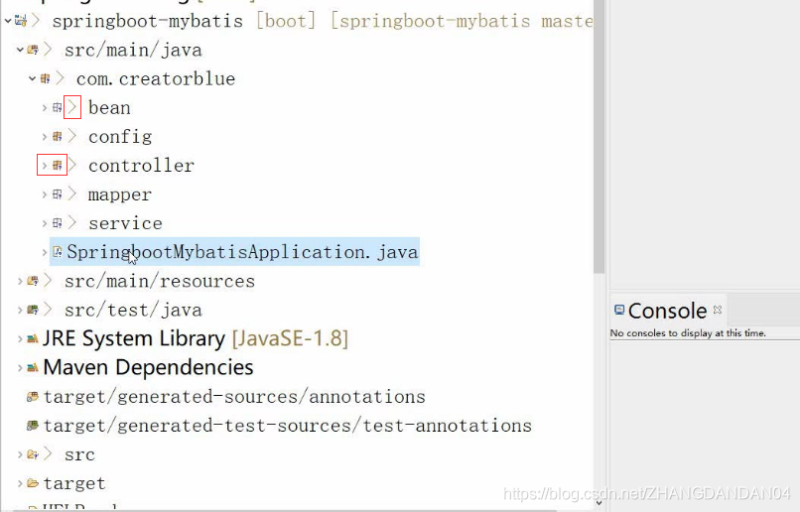Click the Maven Dependencies library icon
The width and height of the screenshot is (800, 512).
[33, 368]
